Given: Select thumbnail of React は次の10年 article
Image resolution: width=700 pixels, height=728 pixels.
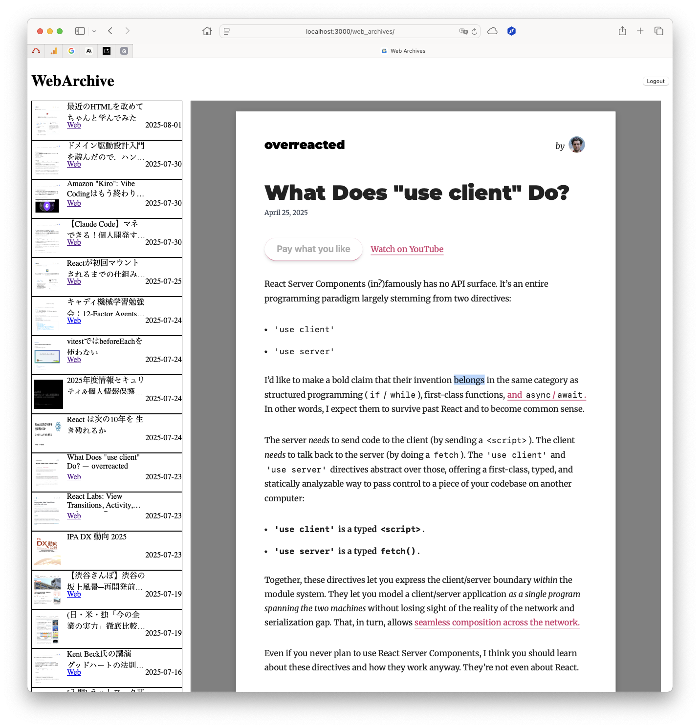Looking at the screenshot, I should click(48, 433).
